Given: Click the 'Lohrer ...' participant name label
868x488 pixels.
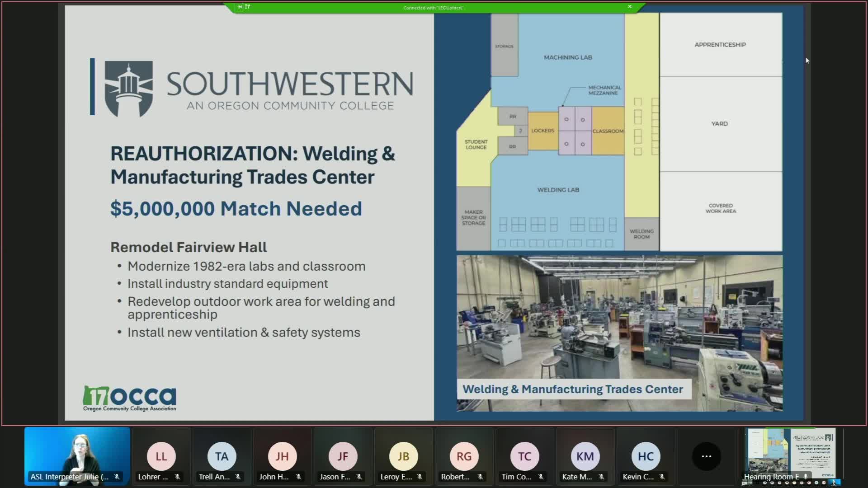Looking at the screenshot, I should 153,477.
